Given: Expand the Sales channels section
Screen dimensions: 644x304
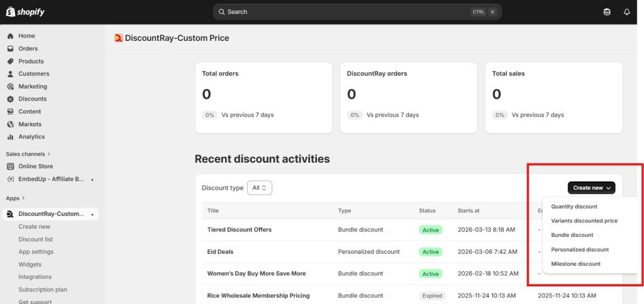Looking at the screenshot, I should (x=28, y=154).
